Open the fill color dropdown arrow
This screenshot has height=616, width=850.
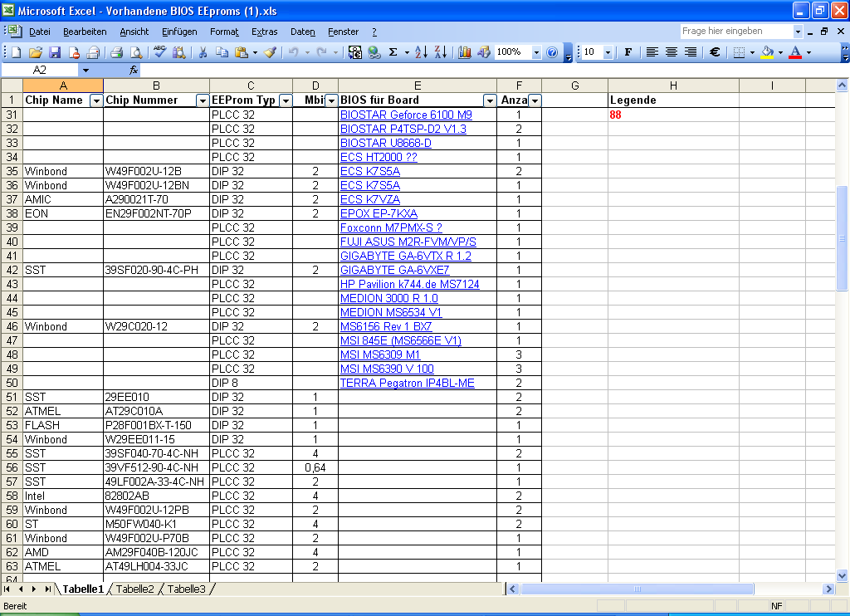coord(780,52)
